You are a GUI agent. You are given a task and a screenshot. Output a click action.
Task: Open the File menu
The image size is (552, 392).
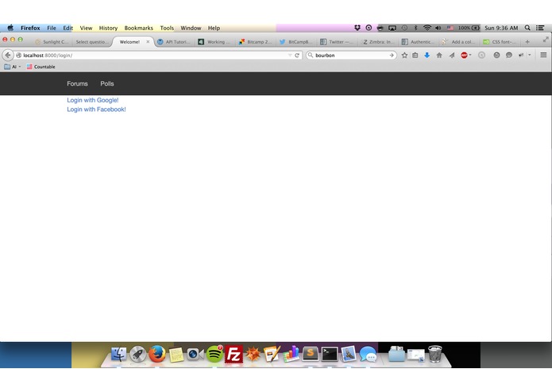click(52, 28)
